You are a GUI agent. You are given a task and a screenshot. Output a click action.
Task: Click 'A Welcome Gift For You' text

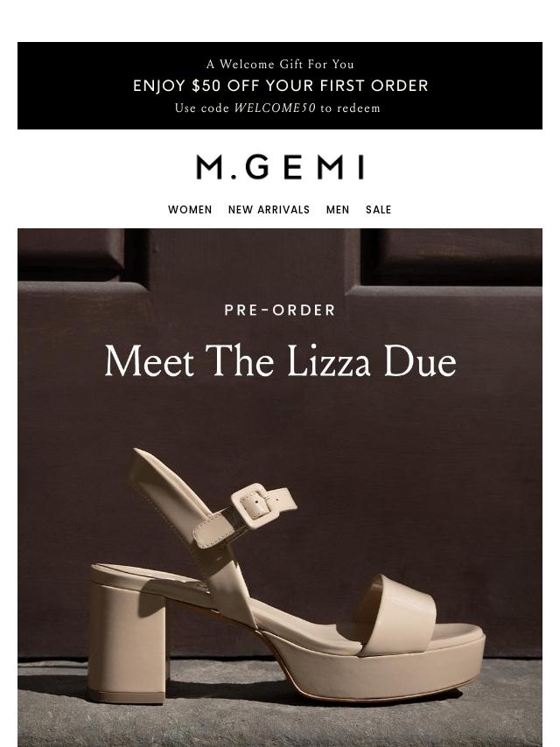pyautogui.click(x=280, y=65)
